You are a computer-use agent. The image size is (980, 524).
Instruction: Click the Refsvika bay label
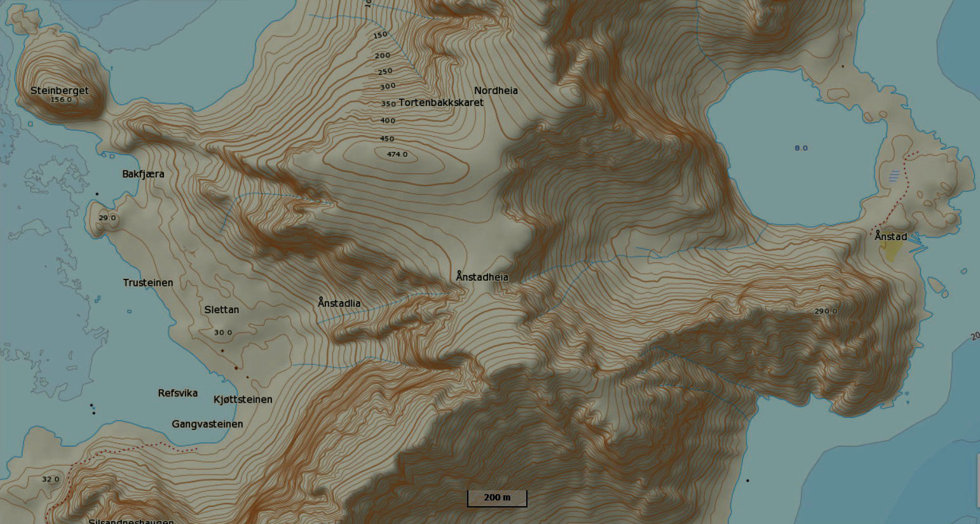click(x=178, y=393)
